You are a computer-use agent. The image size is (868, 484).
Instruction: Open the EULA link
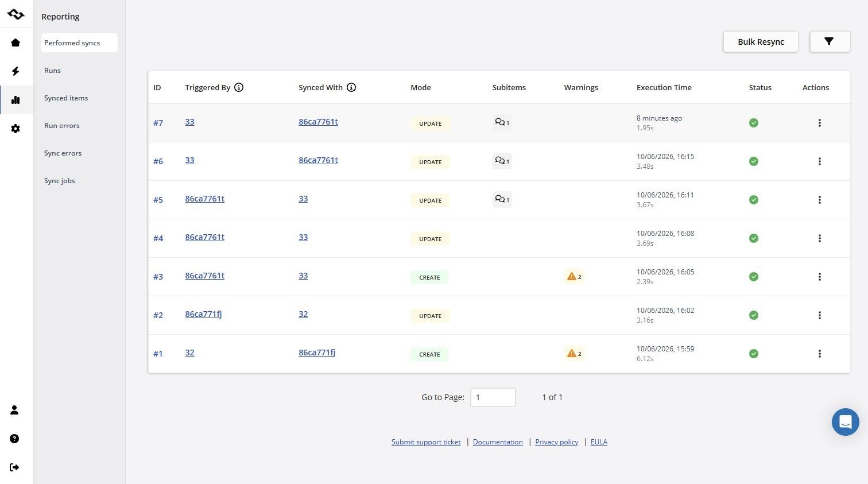click(599, 442)
